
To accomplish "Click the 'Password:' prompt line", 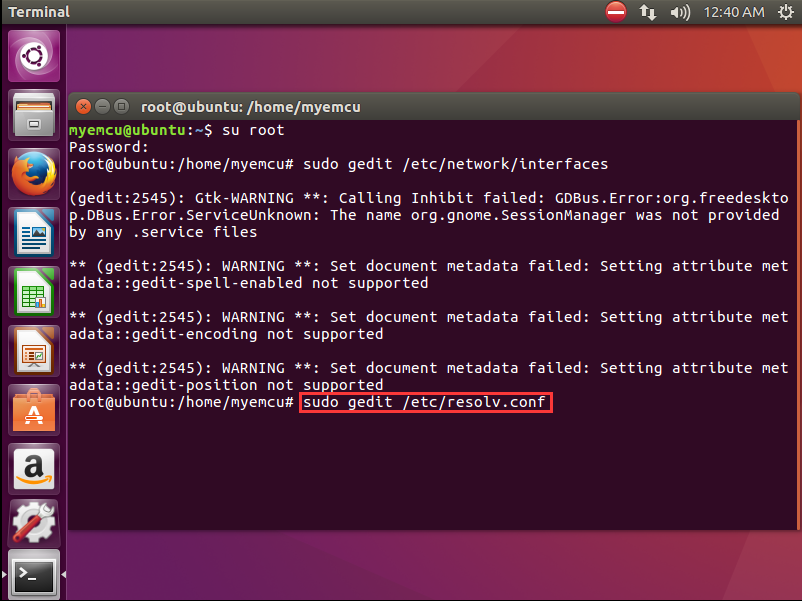I will pyautogui.click(x=109, y=147).
